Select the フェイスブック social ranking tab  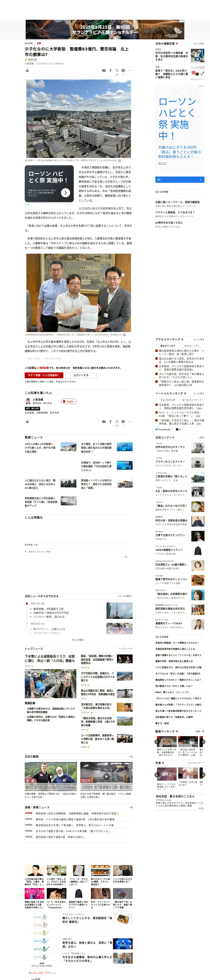coord(168,400)
